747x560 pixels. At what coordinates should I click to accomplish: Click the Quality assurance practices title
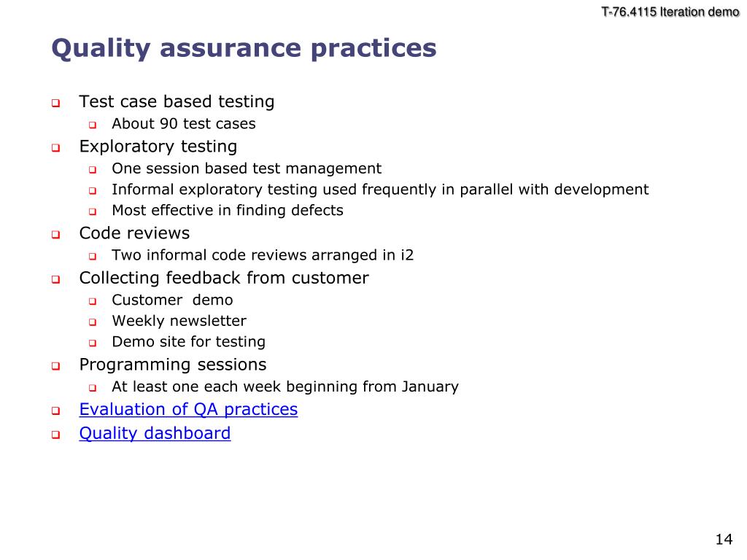pos(244,49)
